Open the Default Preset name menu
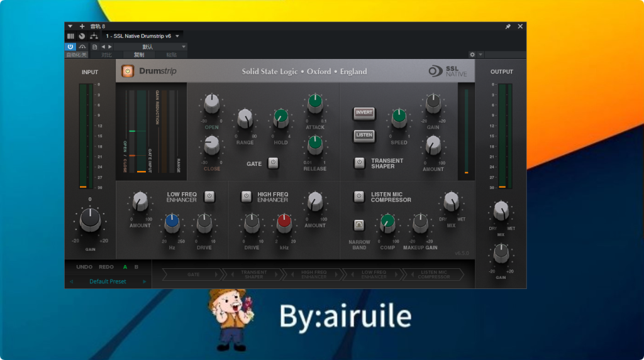Screen dimensions: 644x360 [x=108, y=281]
